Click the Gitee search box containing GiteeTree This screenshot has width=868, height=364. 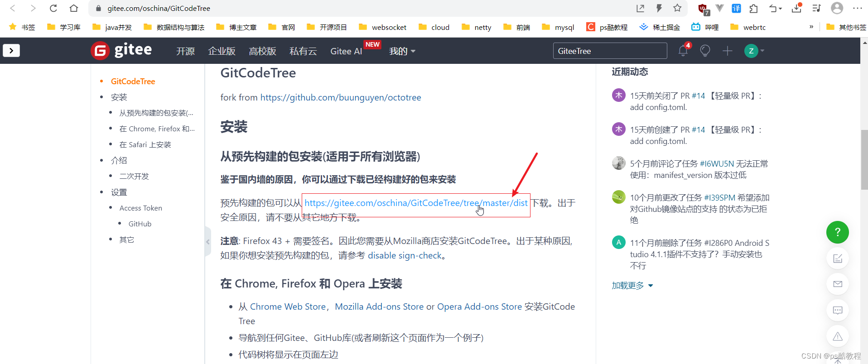click(610, 51)
